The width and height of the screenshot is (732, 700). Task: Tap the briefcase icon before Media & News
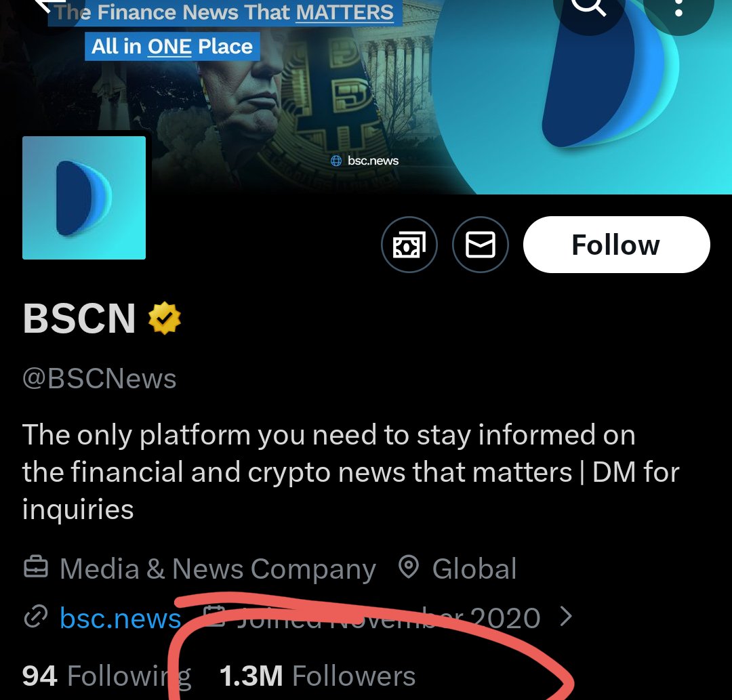[x=36, y=568]
